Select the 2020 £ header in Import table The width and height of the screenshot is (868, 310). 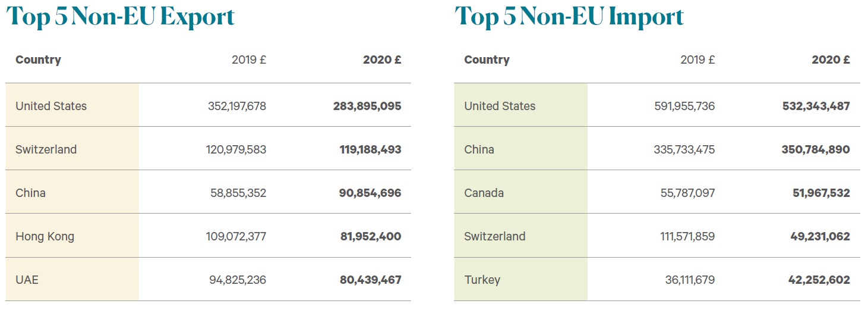pos(831,60)
